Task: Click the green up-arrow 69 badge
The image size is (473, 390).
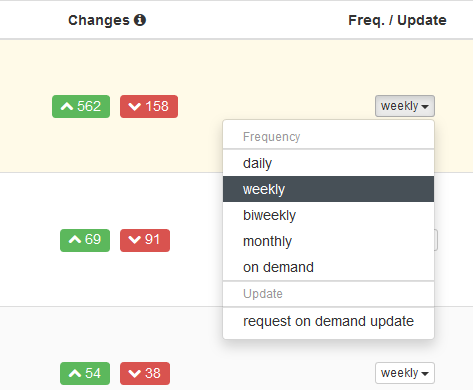Action: 85,240
